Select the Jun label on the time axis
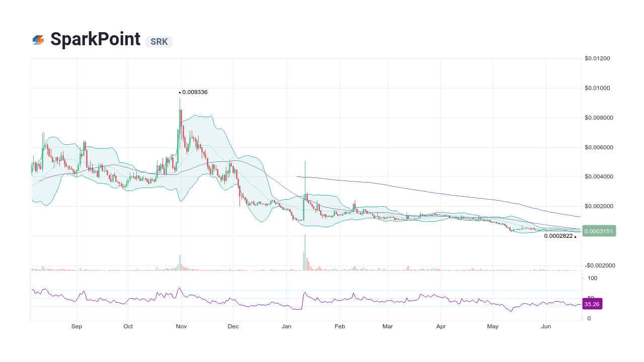 tap(546, 326)
